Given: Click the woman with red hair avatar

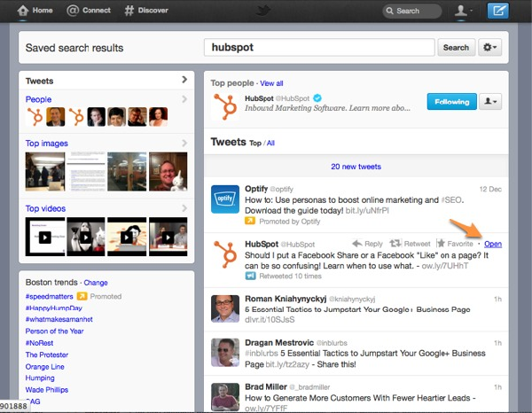Looking at the screenshot, I should pos(159,117).
